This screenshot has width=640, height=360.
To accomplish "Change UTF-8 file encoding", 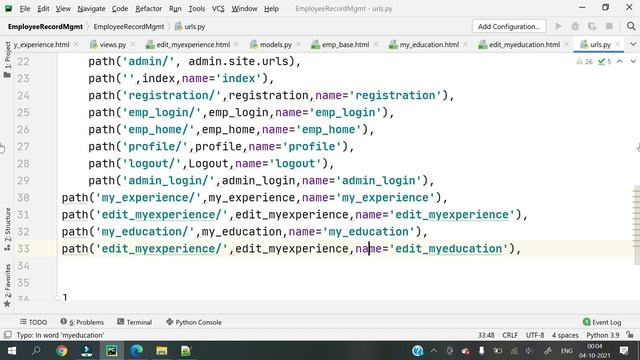I will pyautogui.click(x=535, y=335).
